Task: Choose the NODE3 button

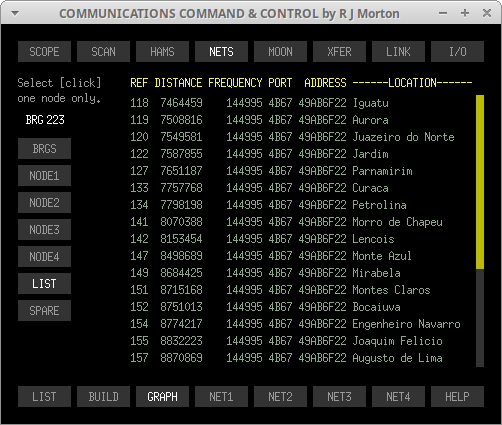Action: [44, 230]
